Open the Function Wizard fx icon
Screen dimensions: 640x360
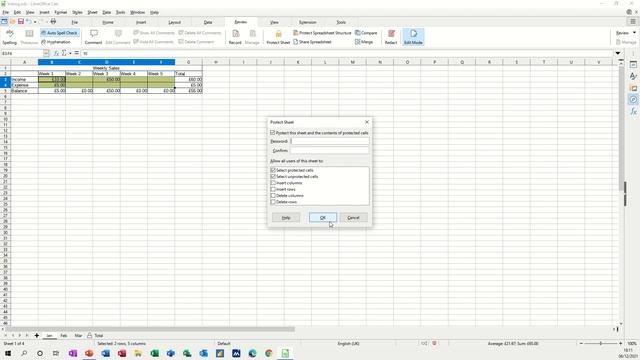coord(56,53)
